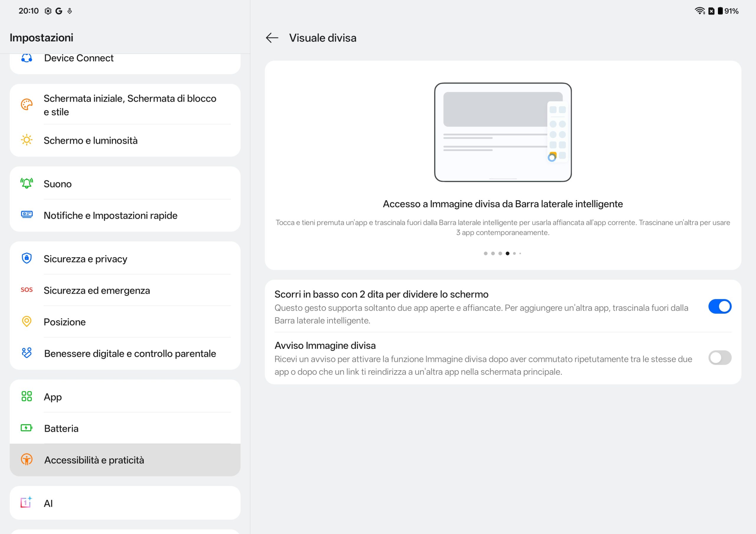Click the orange palette icon for Schermata iniziale
The image size is (756, 534).
point(27,105)
